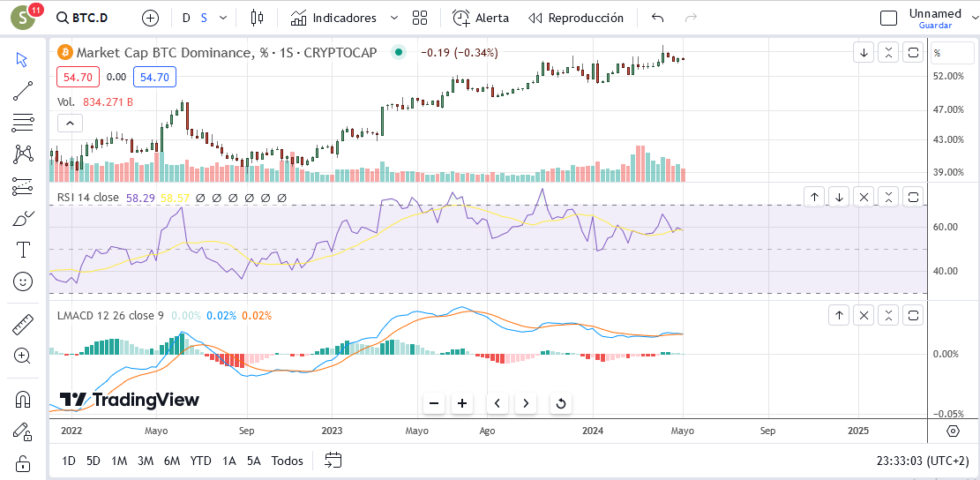Toggle the lock all drawings icon

pyautogui.click(x=23, y=463)
